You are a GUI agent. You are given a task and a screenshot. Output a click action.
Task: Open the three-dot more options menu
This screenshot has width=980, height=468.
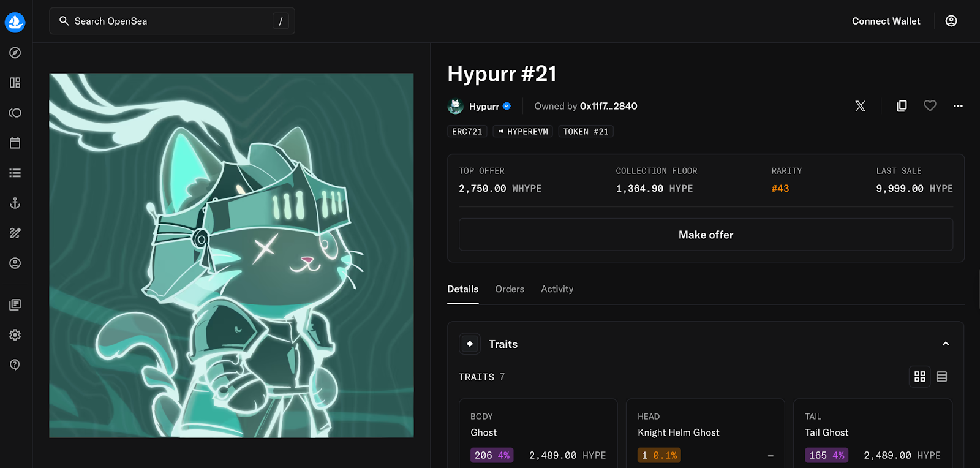(x=958, y=106)
